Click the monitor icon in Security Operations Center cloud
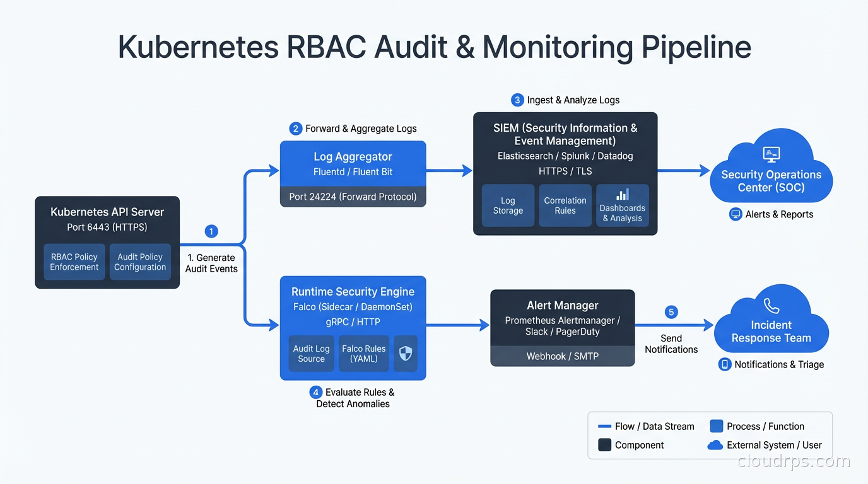The image size is (868, 484). click(x=771, y=153)
